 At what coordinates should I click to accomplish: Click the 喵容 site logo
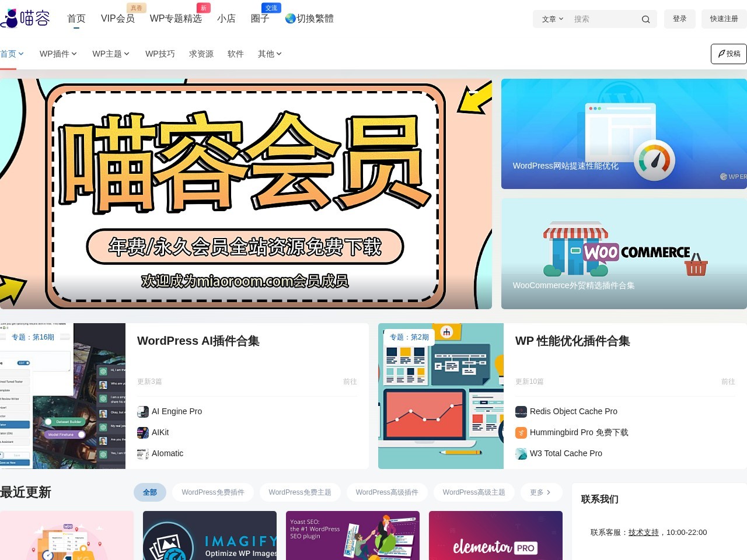pyautogui.click(x=25, y=19)
